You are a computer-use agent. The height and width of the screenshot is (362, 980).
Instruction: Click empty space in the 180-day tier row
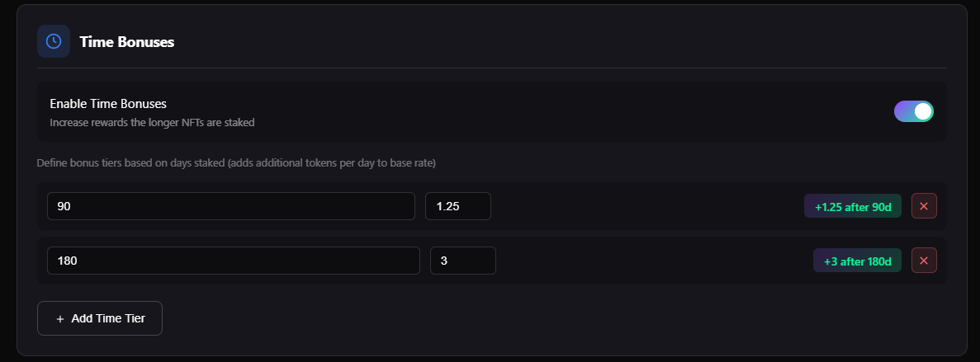[x=652, y=261]
